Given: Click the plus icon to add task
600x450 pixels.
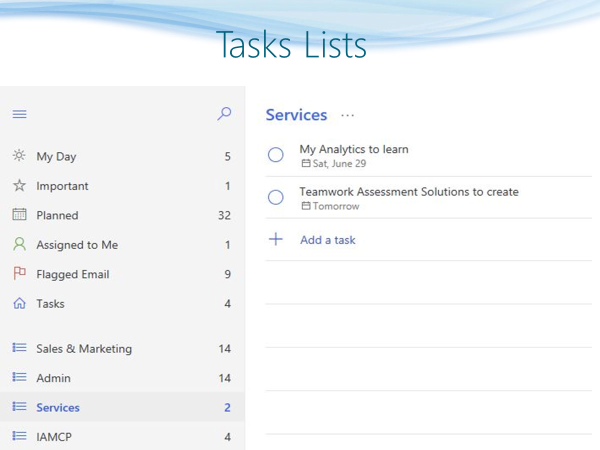Looking at the screenshot, I should pyautogui.click(x=276, y=240).
